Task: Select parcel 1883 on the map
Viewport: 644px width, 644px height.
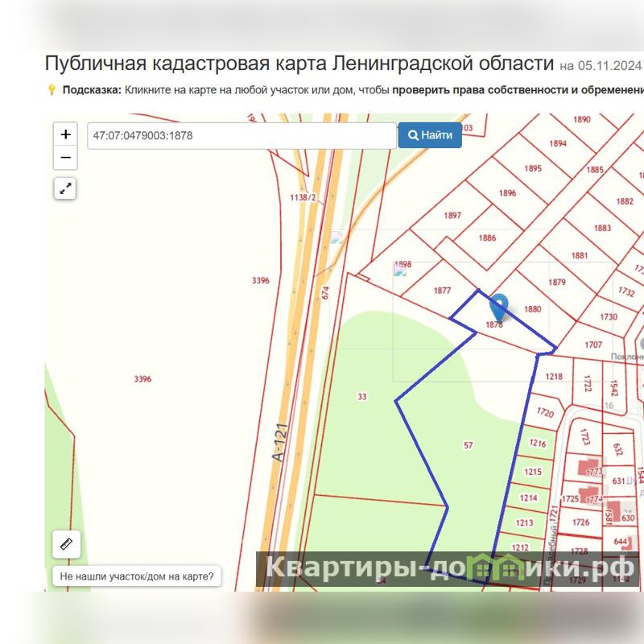Action: click(602, 228)
